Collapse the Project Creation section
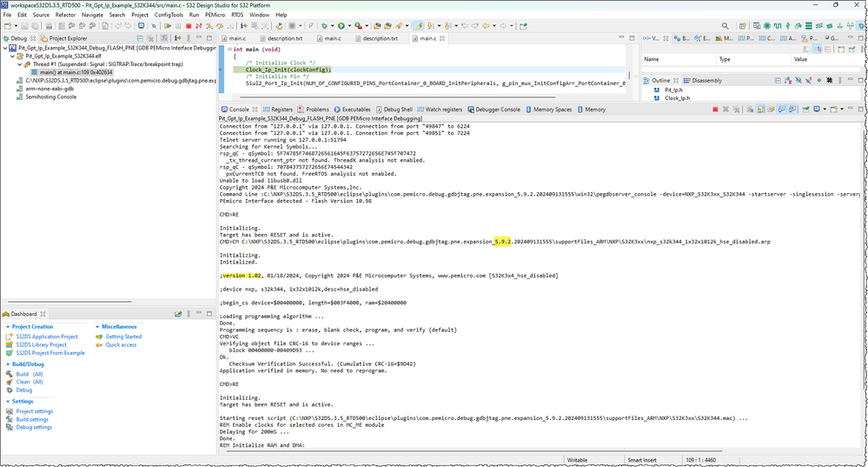Image resolution: width=868 pixels, height=467 pixels. pos(8,327)
